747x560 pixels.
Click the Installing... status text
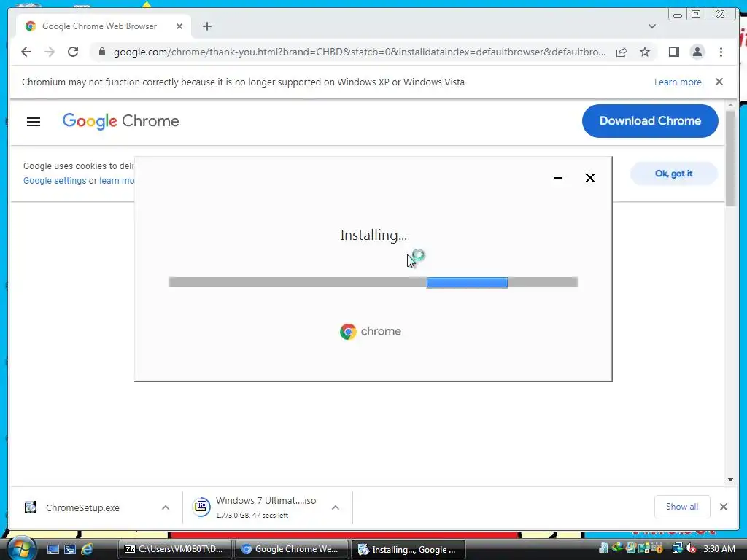click(373, 236)
